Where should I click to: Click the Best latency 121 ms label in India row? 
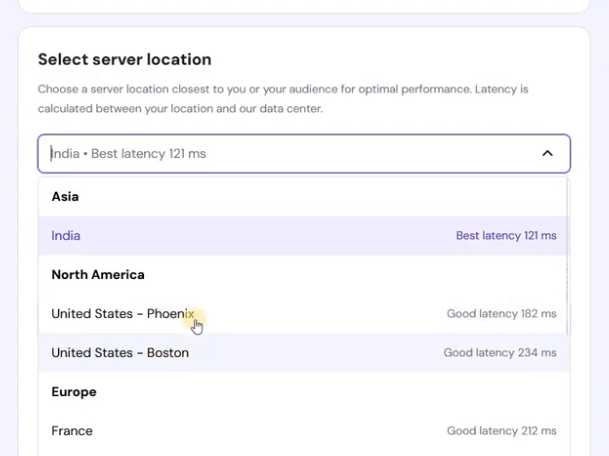click(x=506, y=236)
